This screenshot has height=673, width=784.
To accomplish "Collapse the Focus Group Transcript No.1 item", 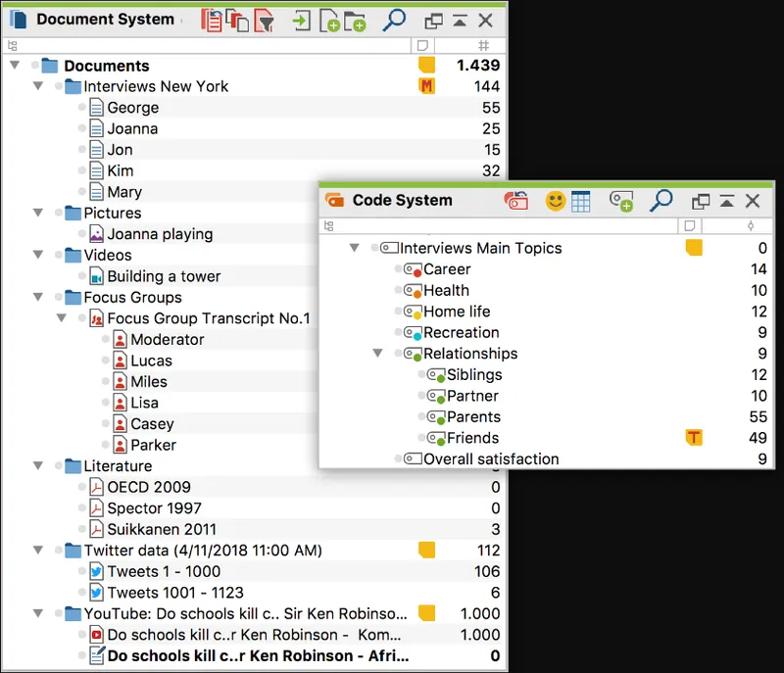I will (62, 317).
